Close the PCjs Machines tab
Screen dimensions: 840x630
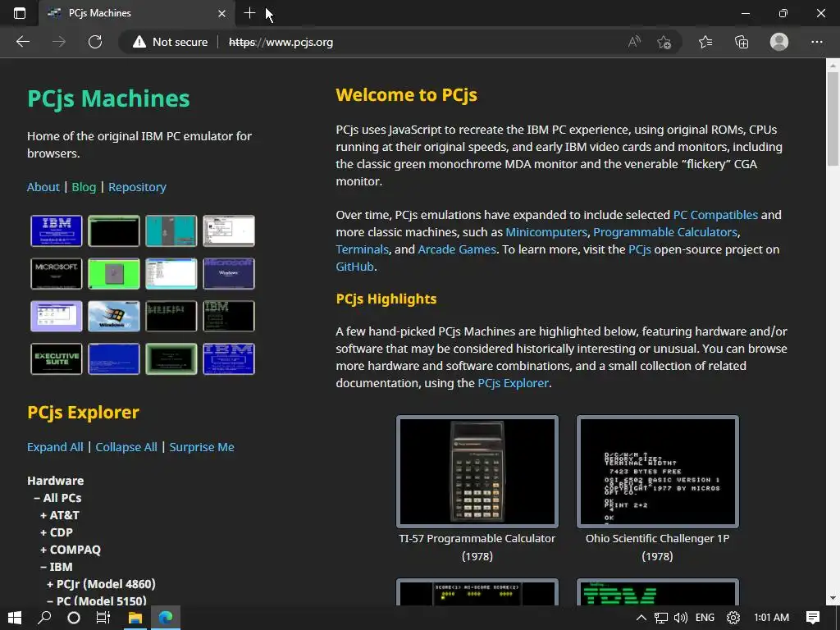coord(221,13)
